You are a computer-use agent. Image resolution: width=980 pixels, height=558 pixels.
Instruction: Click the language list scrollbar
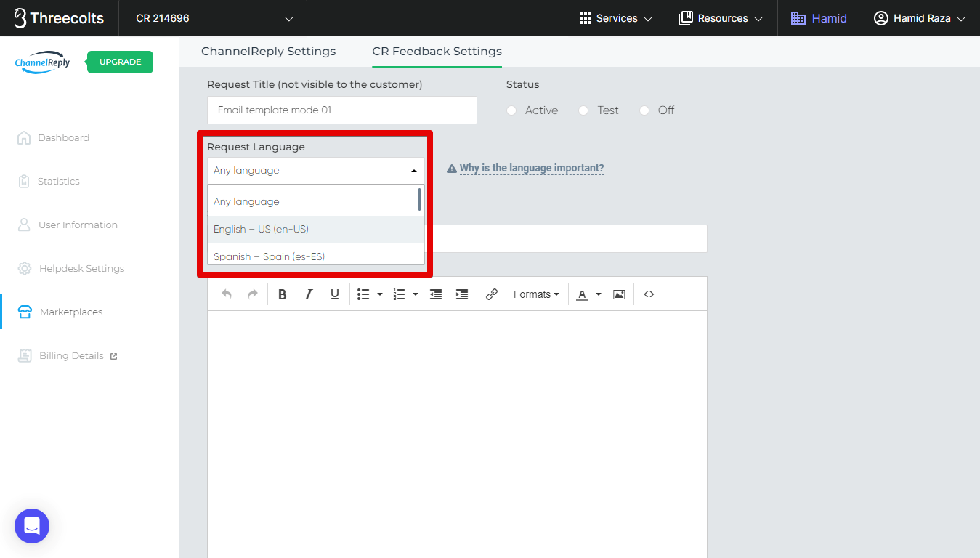[420, 199]
